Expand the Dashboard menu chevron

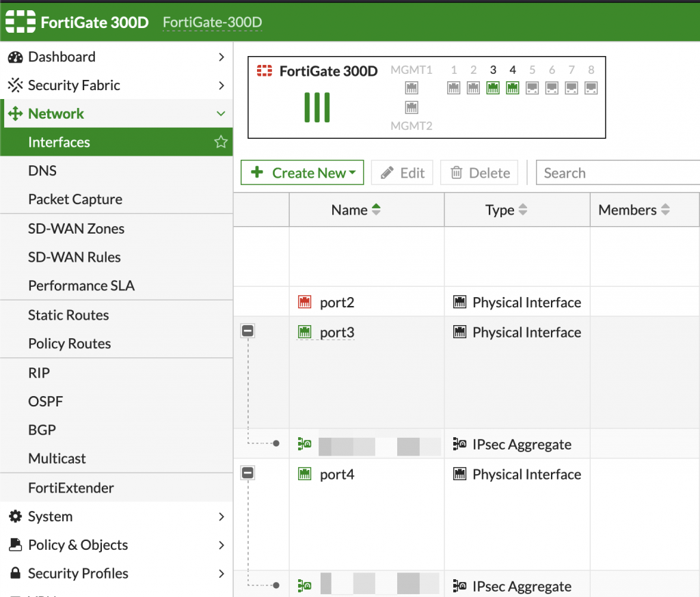221,57
